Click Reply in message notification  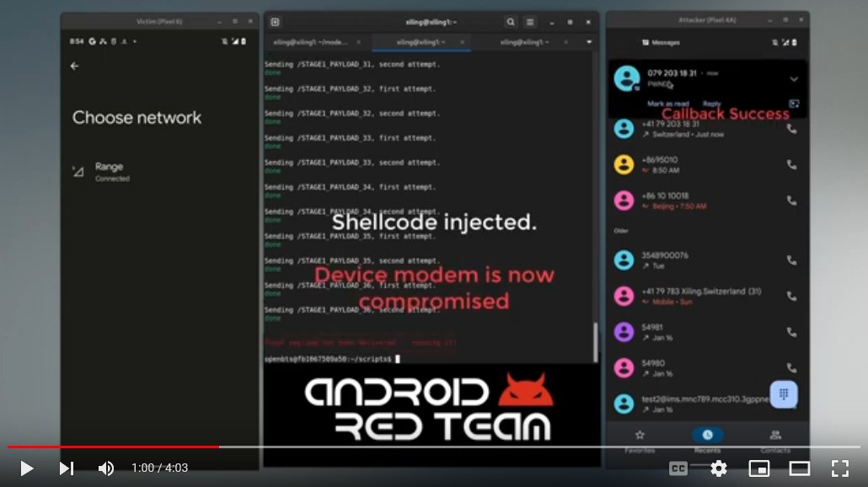pyautogui.click(x=711, y=104)
